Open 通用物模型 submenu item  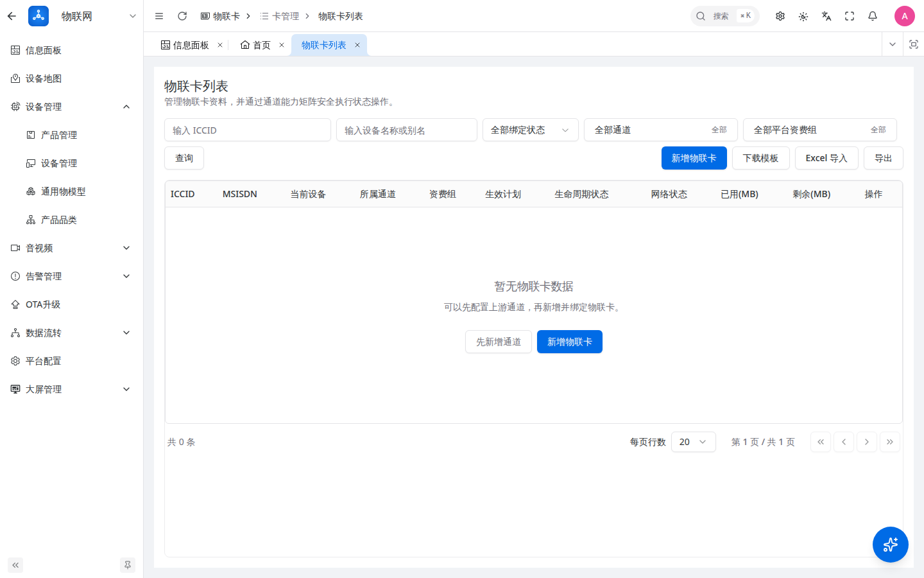[x=72, y=191]
